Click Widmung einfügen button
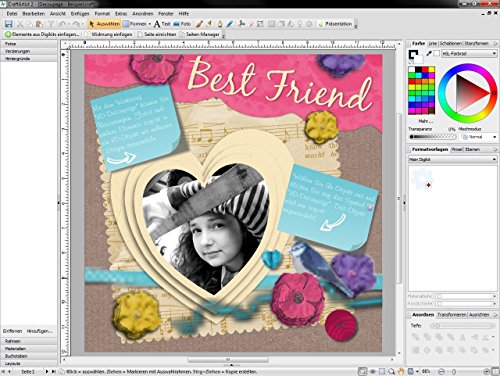Image resolution: width=500 pixels, height=376 pixels. [109, 34]
